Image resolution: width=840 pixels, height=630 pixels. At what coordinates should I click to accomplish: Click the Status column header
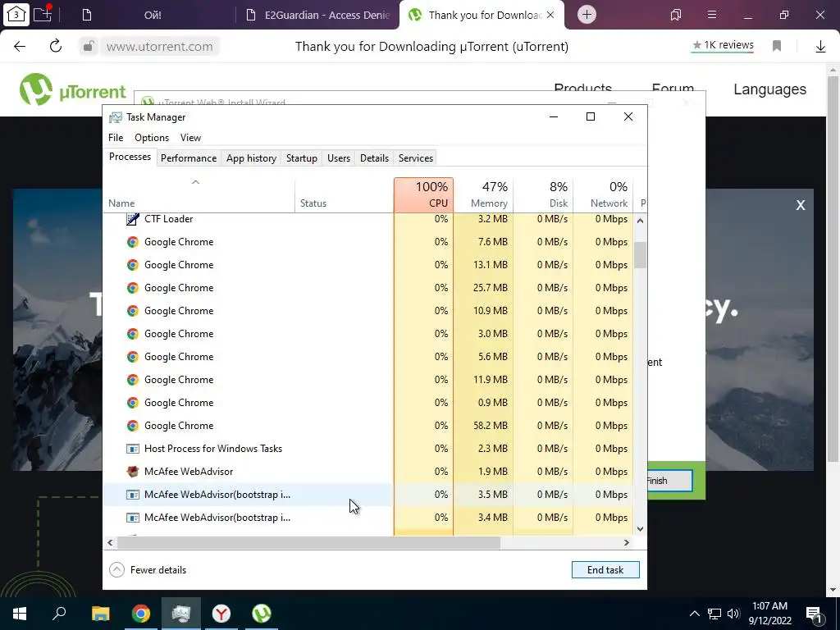tap(344, 195)
